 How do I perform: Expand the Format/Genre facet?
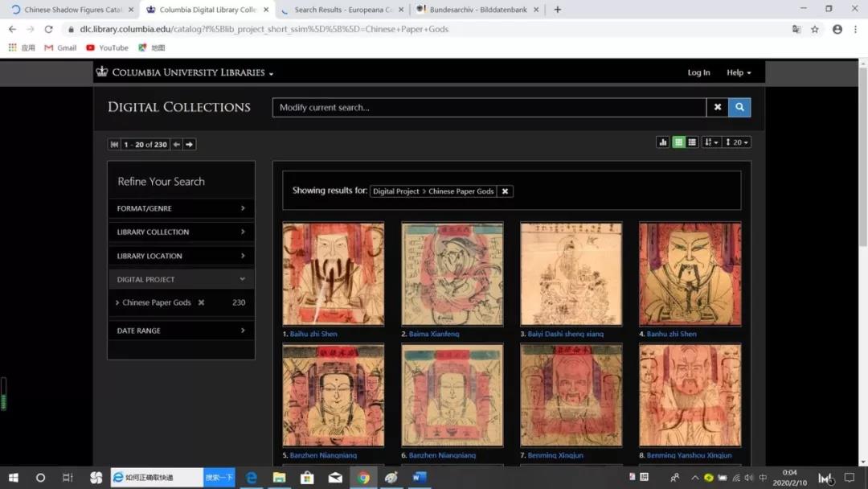pyautogui.click(x=181, y=208)
